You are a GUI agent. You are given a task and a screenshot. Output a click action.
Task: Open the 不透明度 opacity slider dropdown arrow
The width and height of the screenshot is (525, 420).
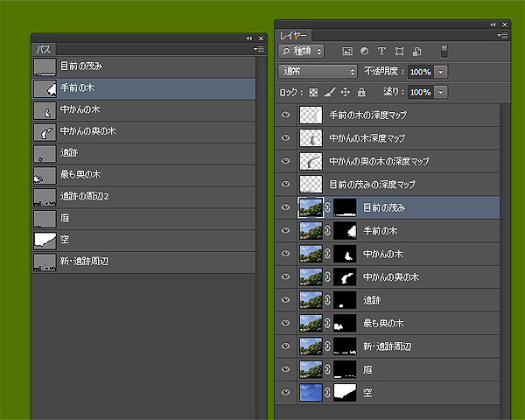click(441, 72)
